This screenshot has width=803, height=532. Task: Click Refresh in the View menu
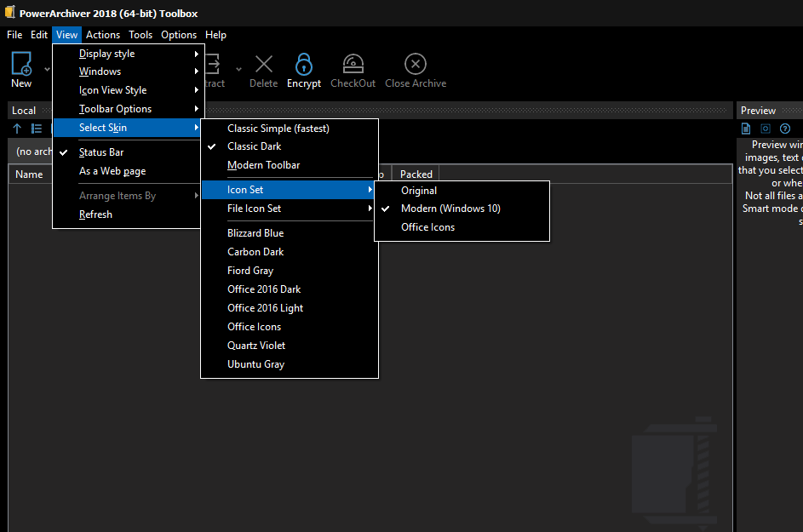click(127, 215)
